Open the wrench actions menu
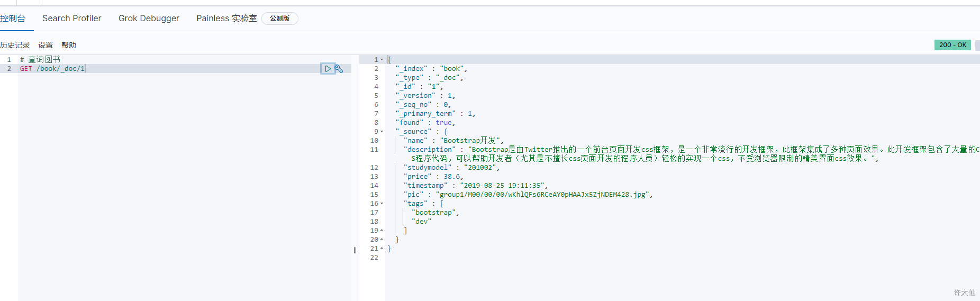Screen dimensions: 980x301 [339, 69]
